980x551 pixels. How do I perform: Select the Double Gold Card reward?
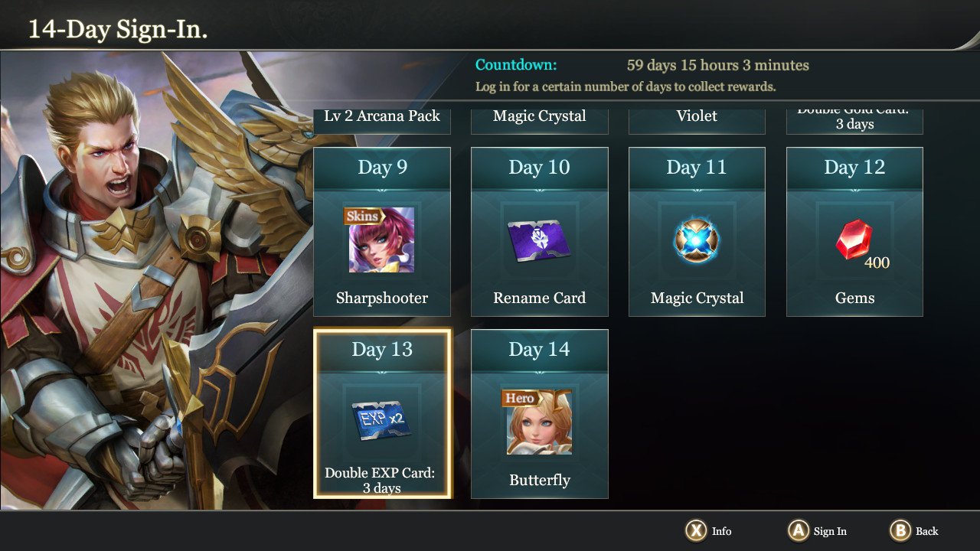(x=854, y=122)
